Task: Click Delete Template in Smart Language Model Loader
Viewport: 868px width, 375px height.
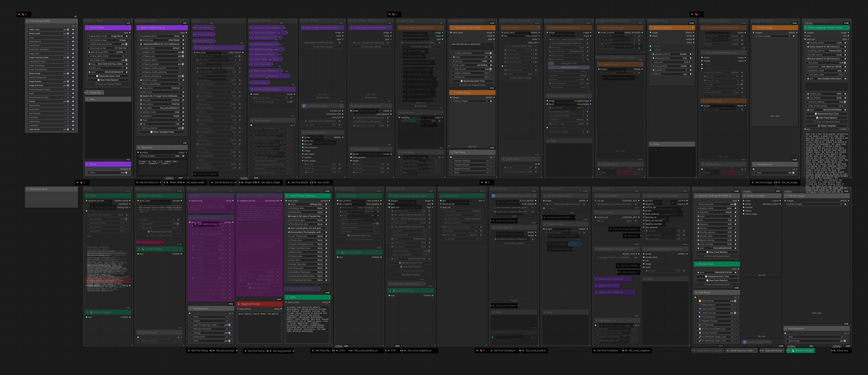Action: click(x=826, y=126)
